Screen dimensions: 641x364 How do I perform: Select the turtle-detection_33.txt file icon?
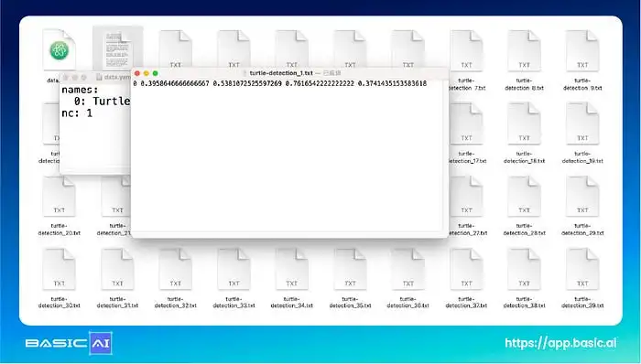(x=234, y=269)
